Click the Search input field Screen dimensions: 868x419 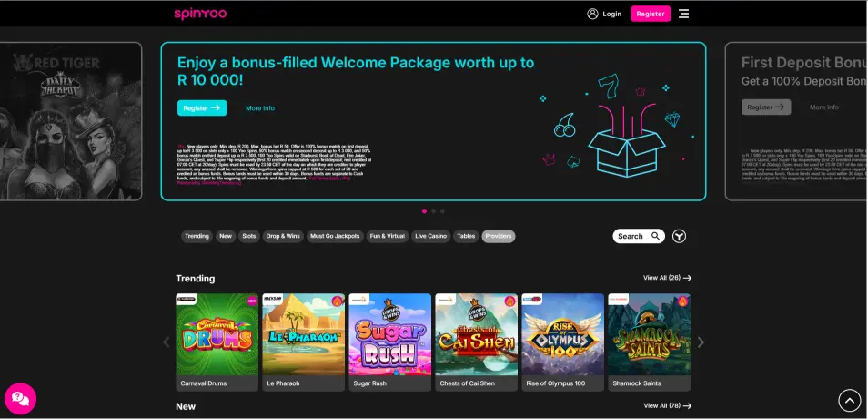(x=639, y=236)
